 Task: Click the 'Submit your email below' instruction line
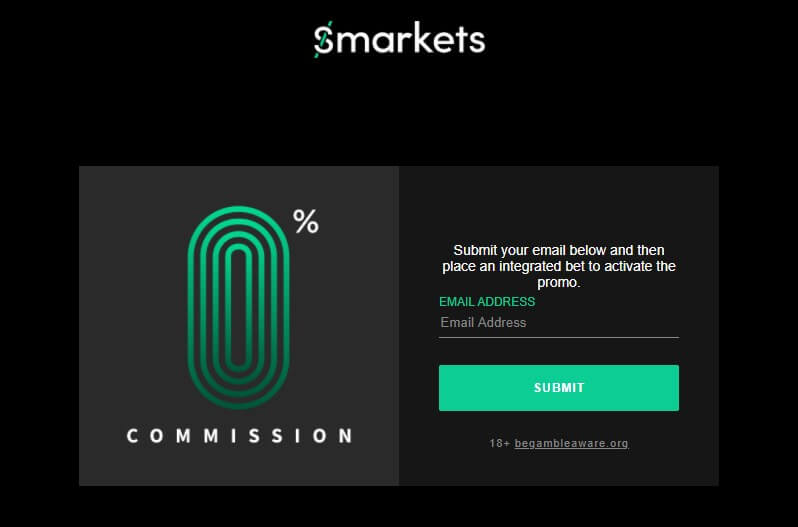pos(559,250)
